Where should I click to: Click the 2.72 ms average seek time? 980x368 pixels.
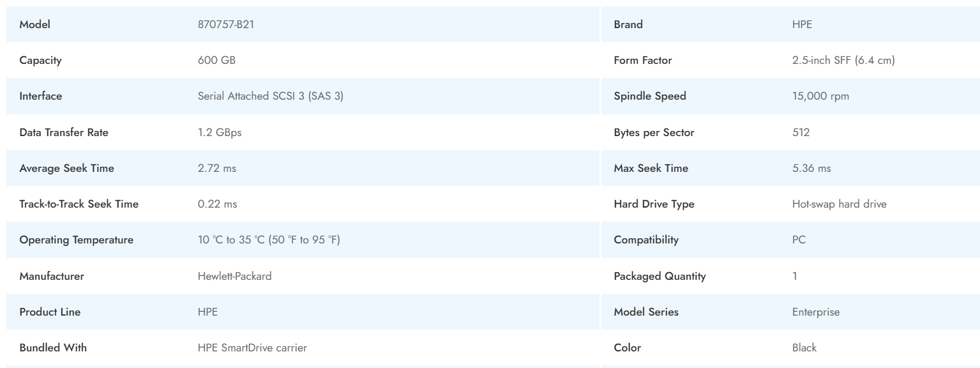tap(217, 169)
